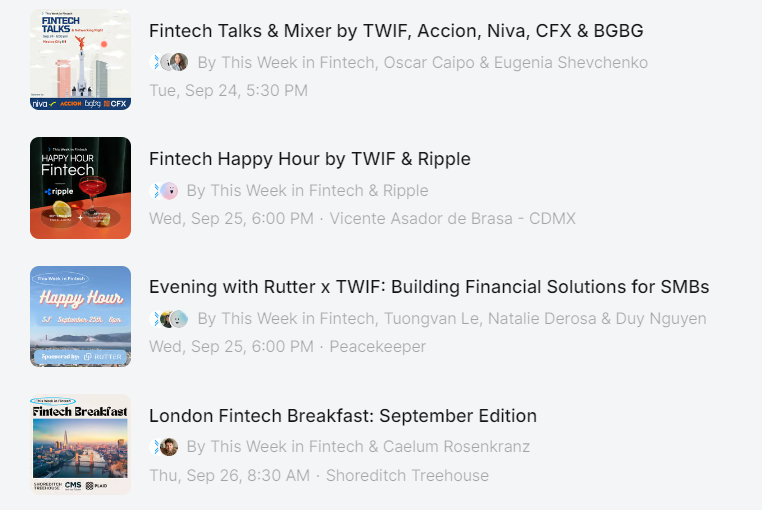Click the This Week in Fintech logo on Fintech Talks event
762x510 pixels.
coord(155,62)
